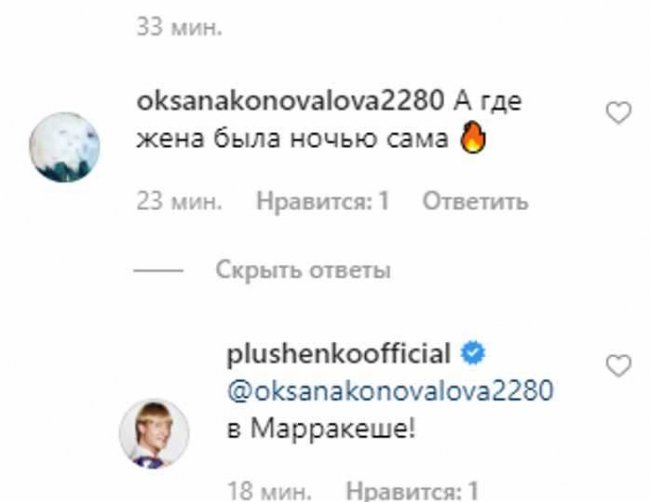Select the reply text в Марракеше!
Viewport: 650px width, 502px height.
coord(321,428)
